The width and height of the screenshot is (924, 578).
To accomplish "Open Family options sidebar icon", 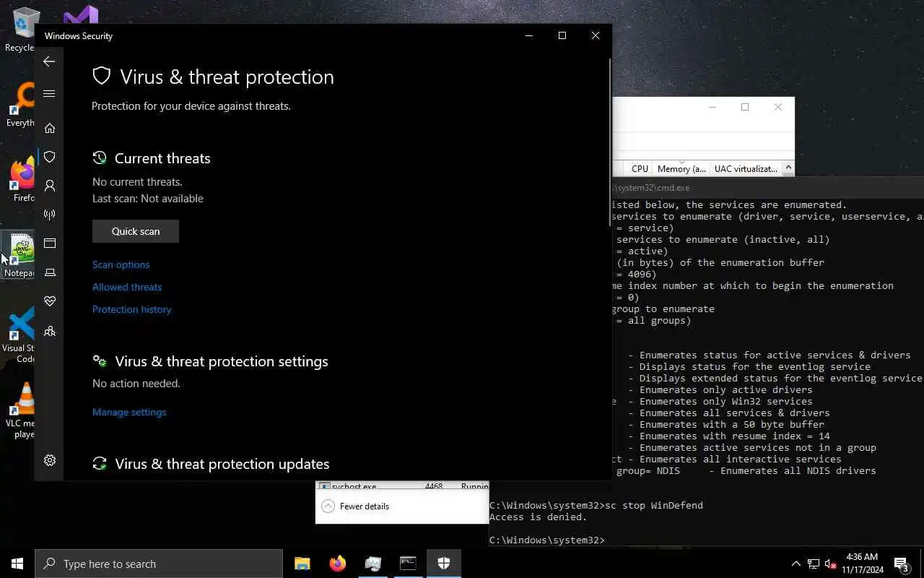I will [x=50, y=331].
